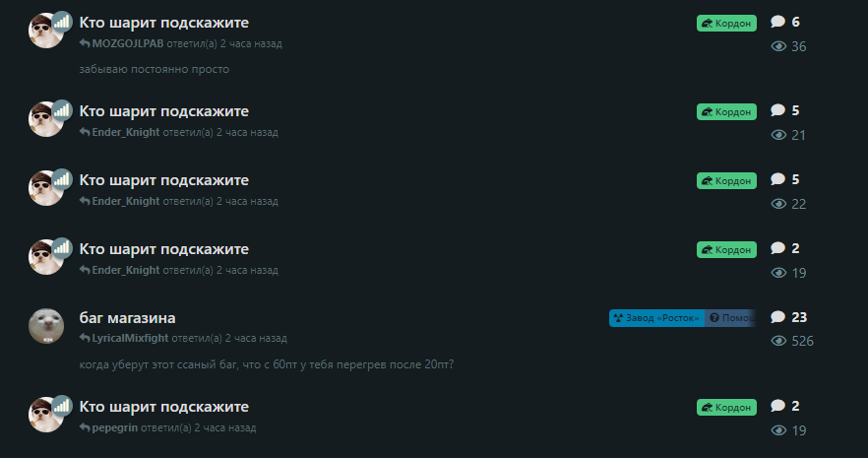Click the rank badge on the first avatar

pos(62,22)
